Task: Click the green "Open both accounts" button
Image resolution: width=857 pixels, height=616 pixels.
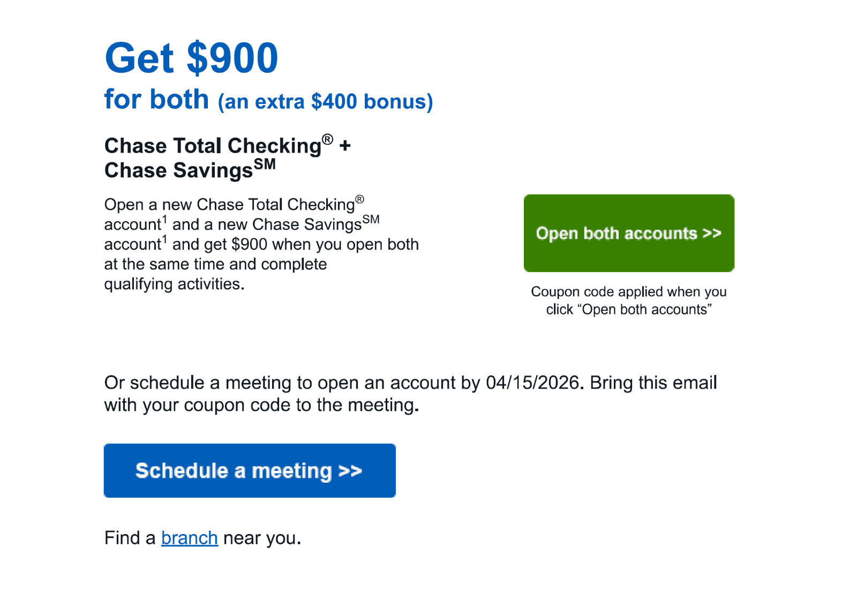Action: [629, 234]
